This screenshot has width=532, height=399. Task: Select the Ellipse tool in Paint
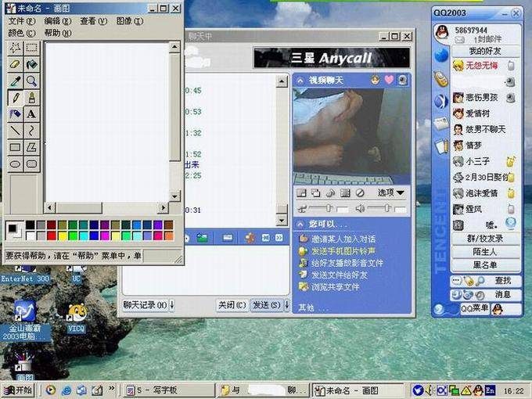pos(16,164)
